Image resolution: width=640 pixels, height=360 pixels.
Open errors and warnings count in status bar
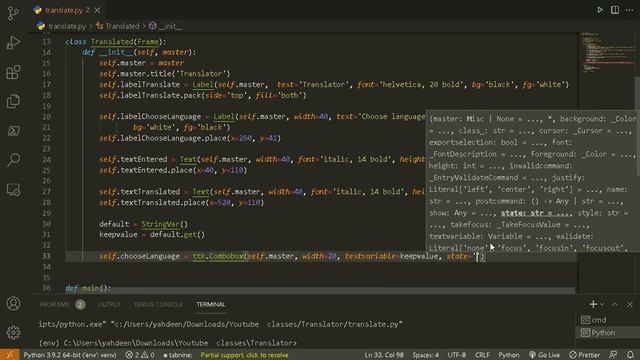(x=140, y=355)
